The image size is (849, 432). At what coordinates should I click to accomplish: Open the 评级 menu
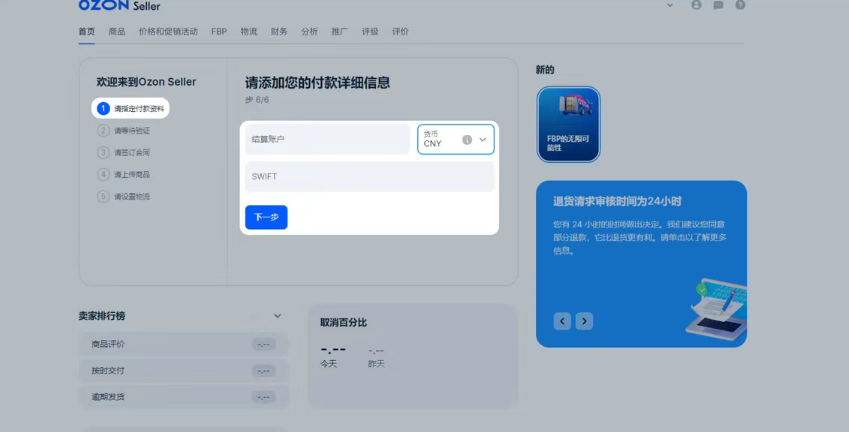(370, 31)
